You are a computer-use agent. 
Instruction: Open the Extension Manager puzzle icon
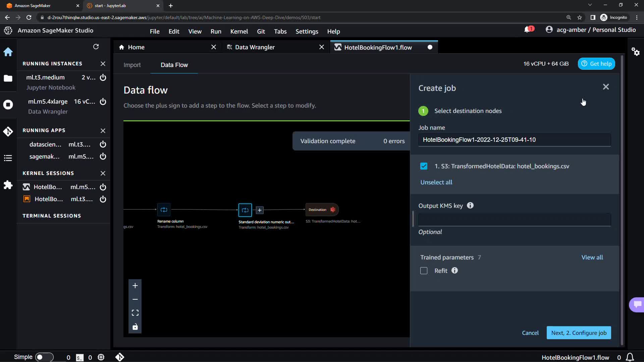pos(8,185)
